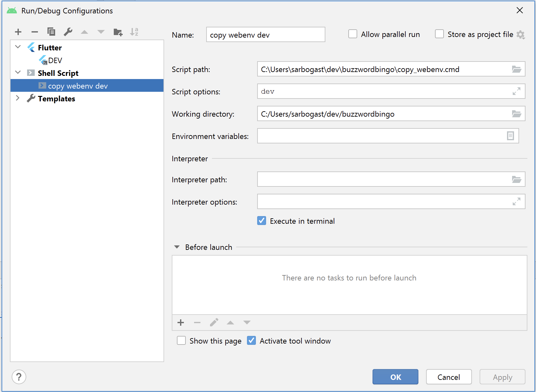Move the Before launch task up
The width and height of the screenshot is (536, 392).
(230, 323)
